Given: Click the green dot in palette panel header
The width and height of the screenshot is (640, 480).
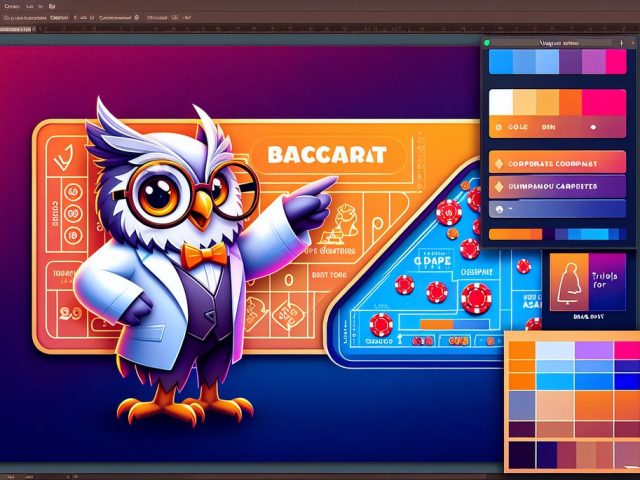Looking at the screenshot, I should [x=487, y=43].
